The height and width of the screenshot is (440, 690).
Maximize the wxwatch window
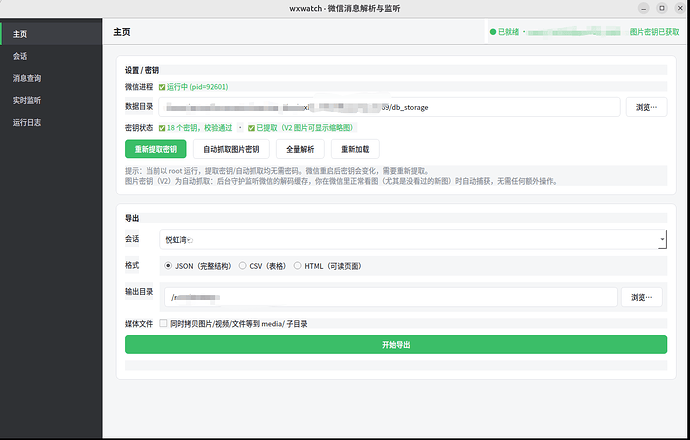coord(661,8)
